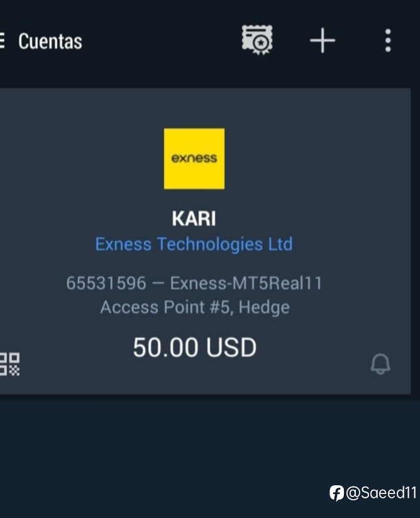Click the Facebook logo watermark

(x=336, y=493)
